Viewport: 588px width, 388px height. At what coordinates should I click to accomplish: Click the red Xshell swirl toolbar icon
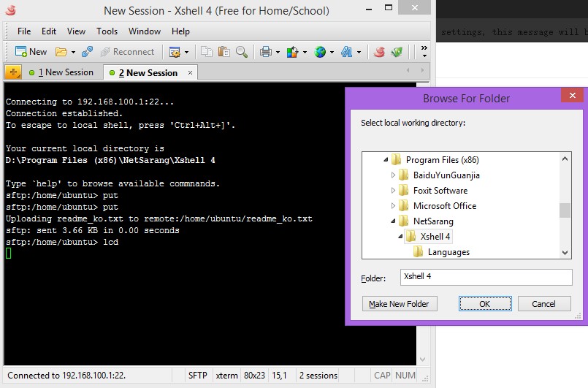379,52
